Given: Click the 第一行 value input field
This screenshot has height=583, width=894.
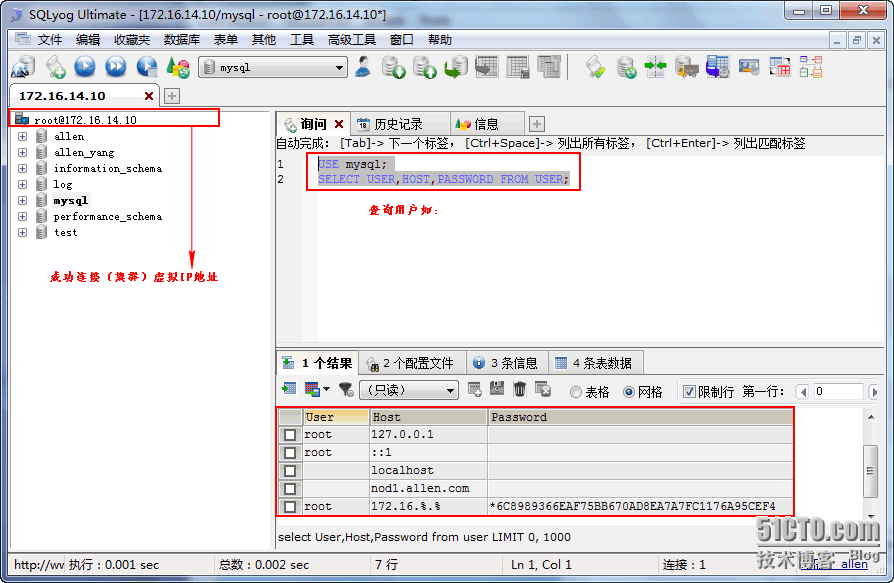Looking at the screenshot, I should coord(837,392).
